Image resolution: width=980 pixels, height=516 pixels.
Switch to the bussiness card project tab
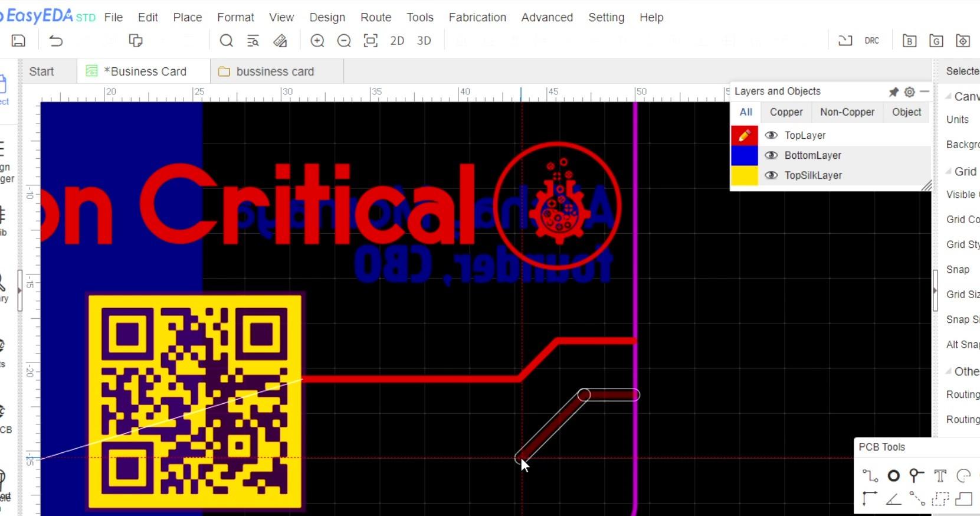coord(277,71)
